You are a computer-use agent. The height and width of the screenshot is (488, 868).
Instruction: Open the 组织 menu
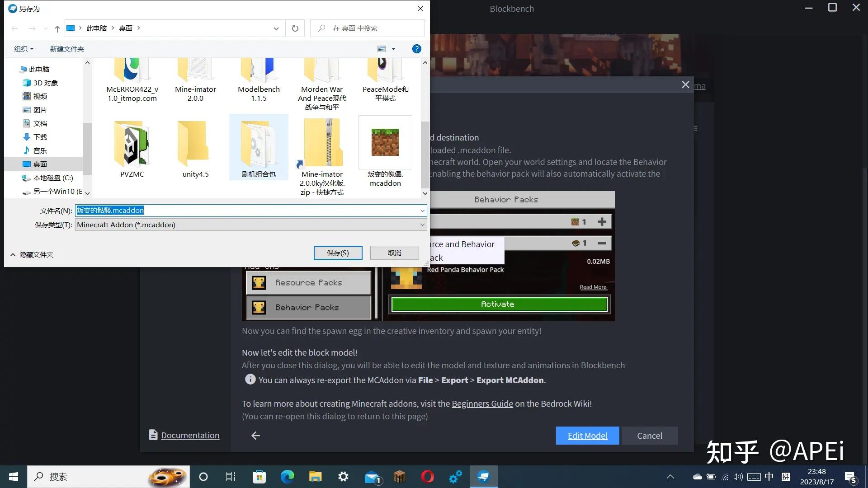pyautogui.click(x=24, y=49)
